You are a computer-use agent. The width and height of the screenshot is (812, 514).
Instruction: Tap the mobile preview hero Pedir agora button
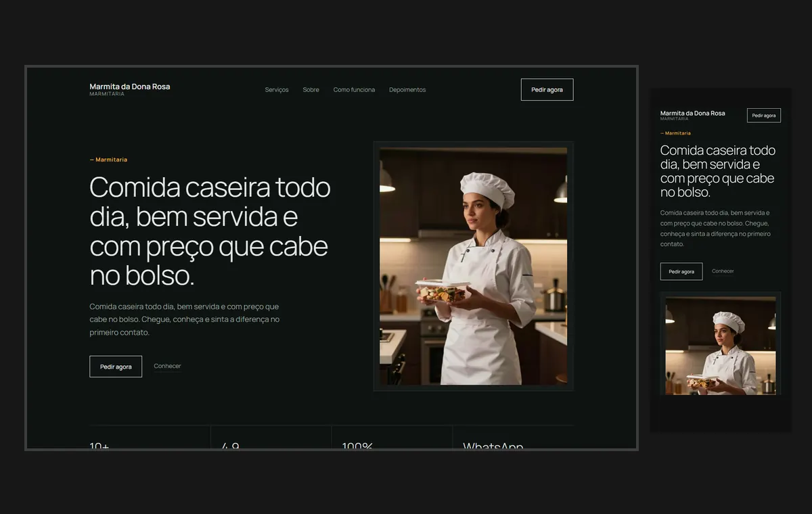681,271
